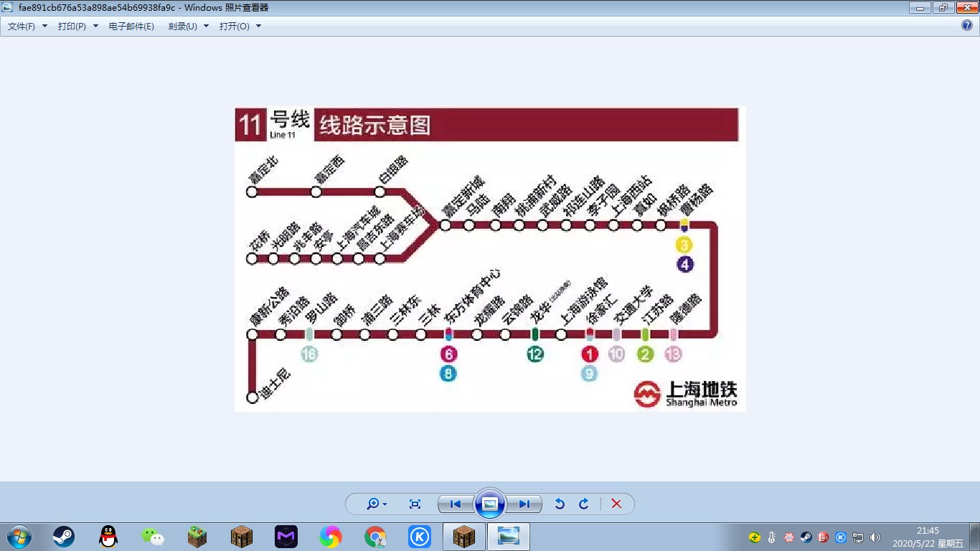Image resolution: width=980 pixels, height=551 pixels.
Task: Open the blue K icon in the system tray
Action: click(x=841, y=537)
